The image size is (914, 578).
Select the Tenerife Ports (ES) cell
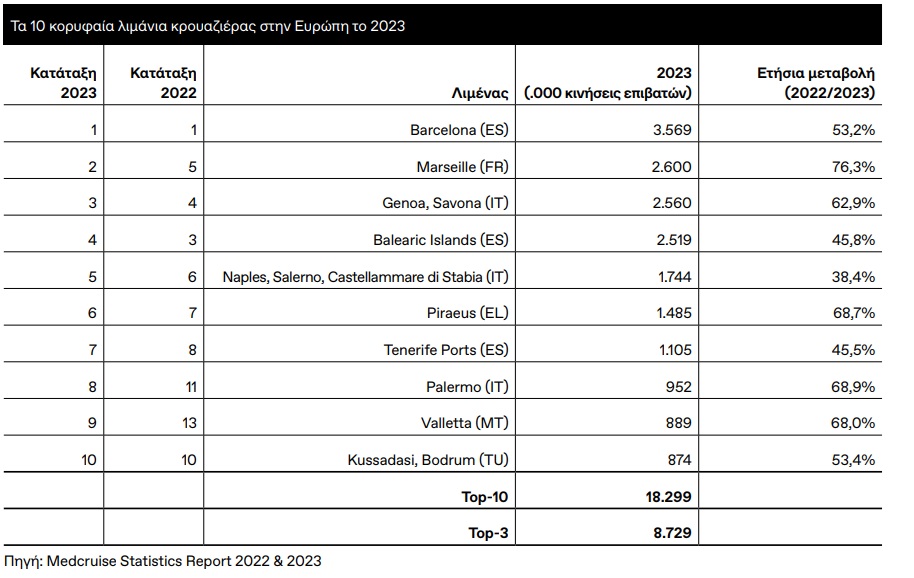point(446,350)
